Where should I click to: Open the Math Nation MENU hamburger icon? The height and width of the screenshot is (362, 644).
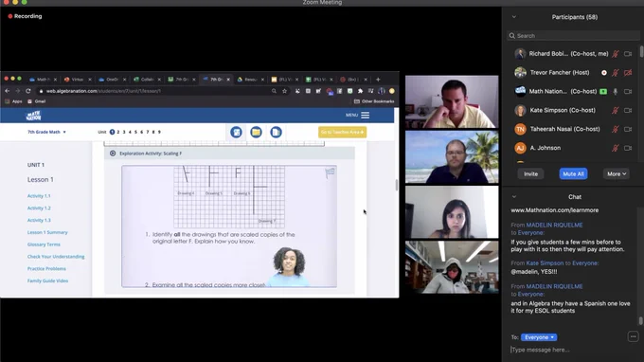click(x=366, y=115)
